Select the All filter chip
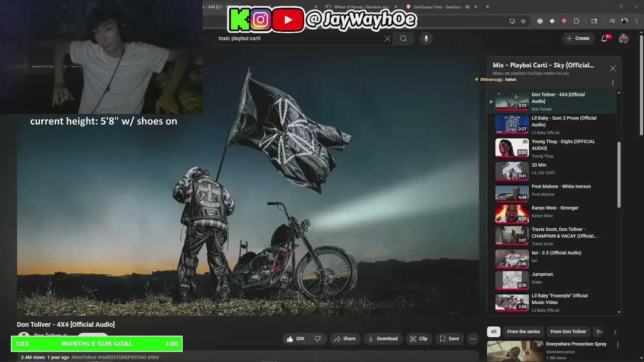 coord(494,332)
